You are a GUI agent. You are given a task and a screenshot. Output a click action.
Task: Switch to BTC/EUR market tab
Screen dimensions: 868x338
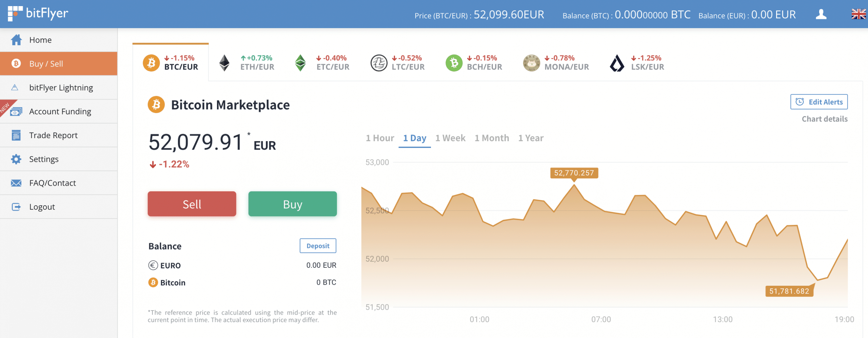(171, 63)
